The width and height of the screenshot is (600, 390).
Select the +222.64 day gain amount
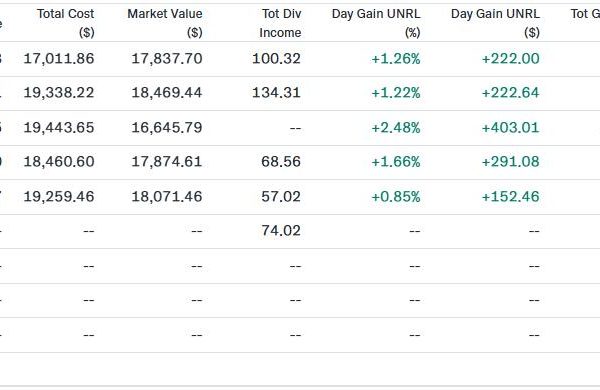pyautogui.click(x=510, y=93)
